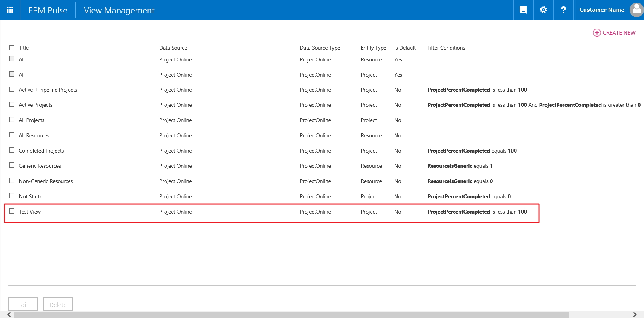Viewport: 644px width, 318px height.
Task: Check the All Resource-type view row
Action: point(12,59)
